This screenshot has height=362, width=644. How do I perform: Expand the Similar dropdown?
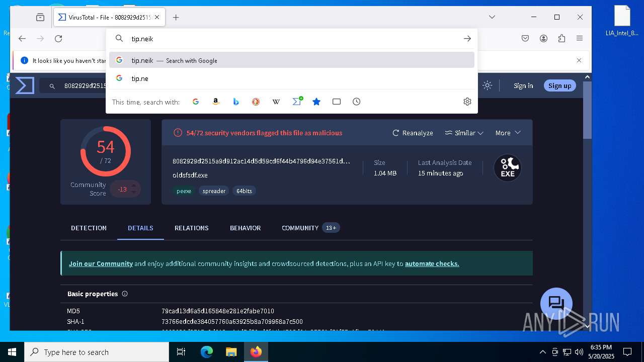click(x=464, y=133)
